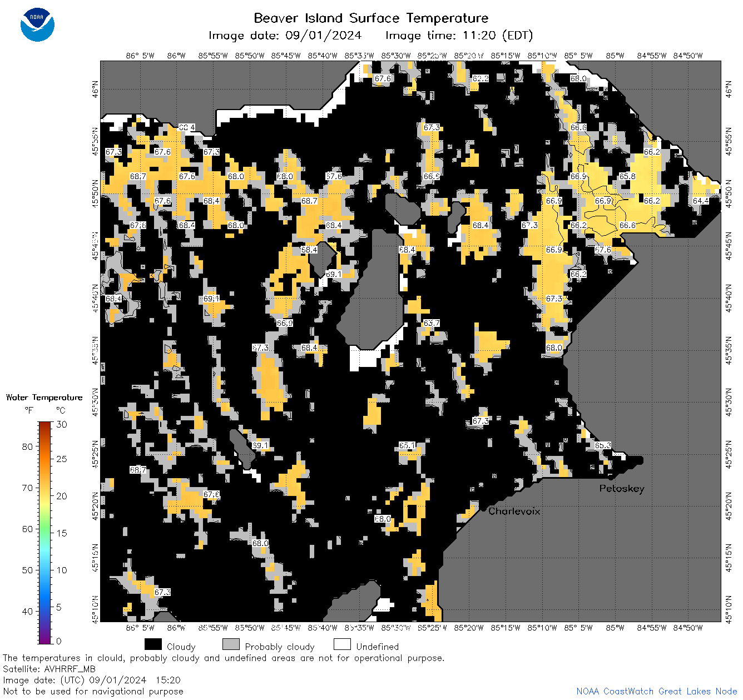Click the 50 Fahrenheit tick on the legend
The width and height of the screenshot is (743, 700).
point(27,570)
